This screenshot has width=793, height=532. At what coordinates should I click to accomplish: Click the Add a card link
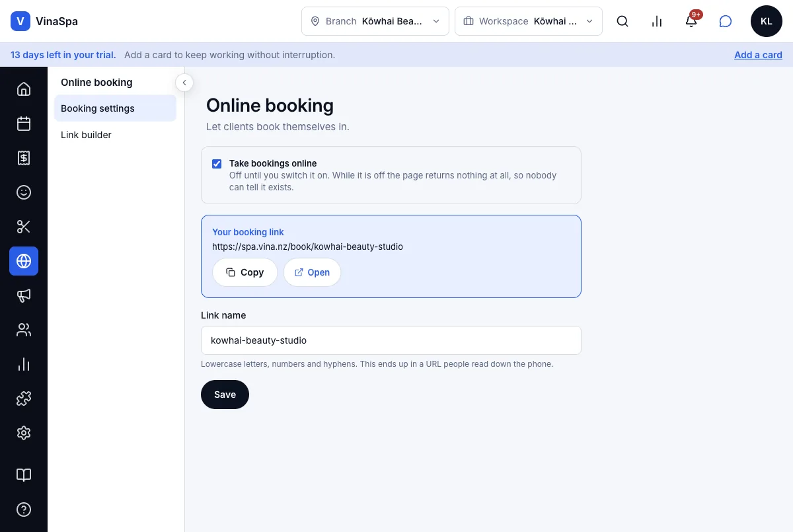(x=758, y=55)
